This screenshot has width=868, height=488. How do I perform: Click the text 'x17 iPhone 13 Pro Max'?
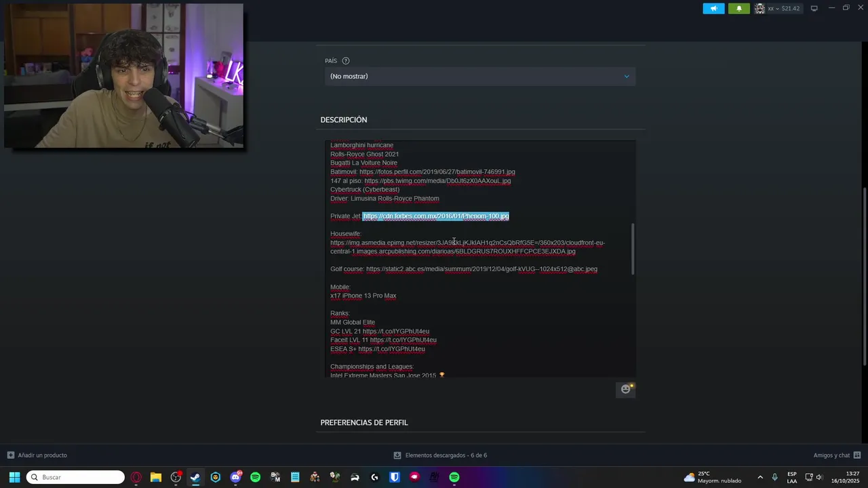click(x=363, y=296)
